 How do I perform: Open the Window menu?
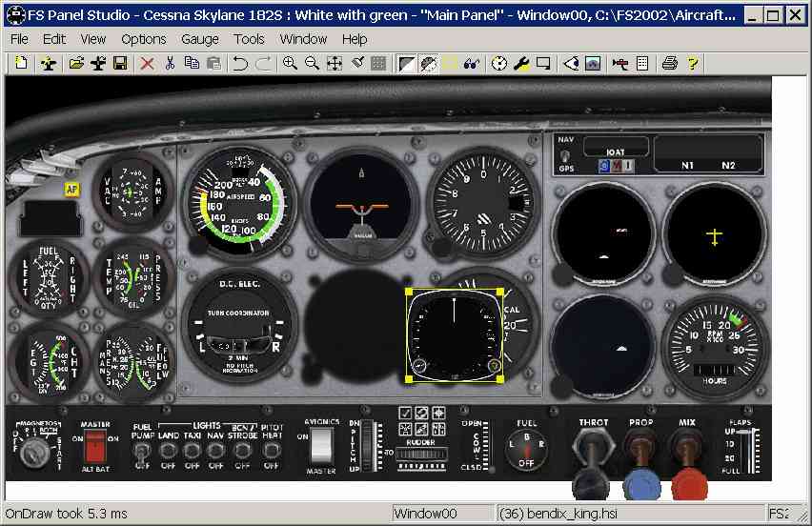click(x=303, y=39)
